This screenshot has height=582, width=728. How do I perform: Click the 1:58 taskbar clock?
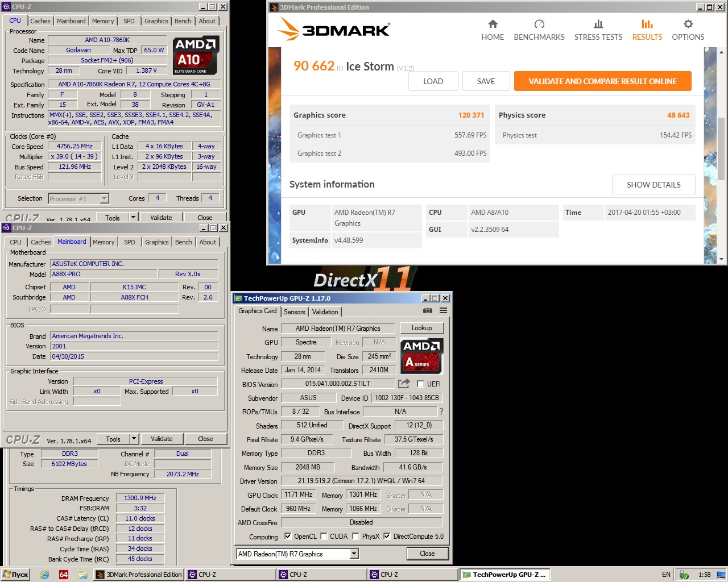(705, 575)
